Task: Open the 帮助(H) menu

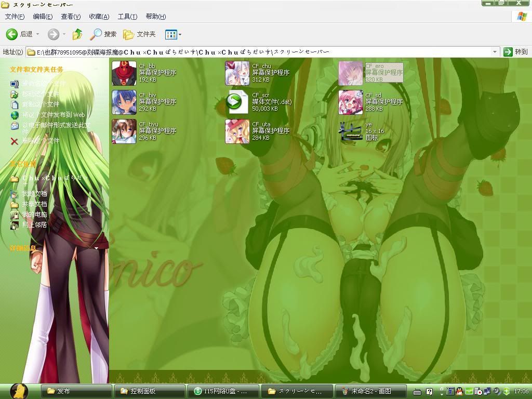Action: tap(156, 17)
